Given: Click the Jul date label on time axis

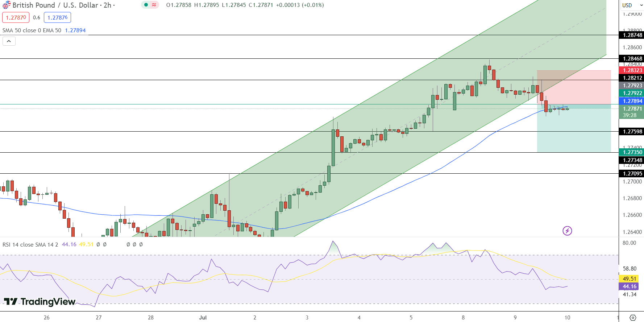Looking at the screenshot, I should tap(203, 318).
